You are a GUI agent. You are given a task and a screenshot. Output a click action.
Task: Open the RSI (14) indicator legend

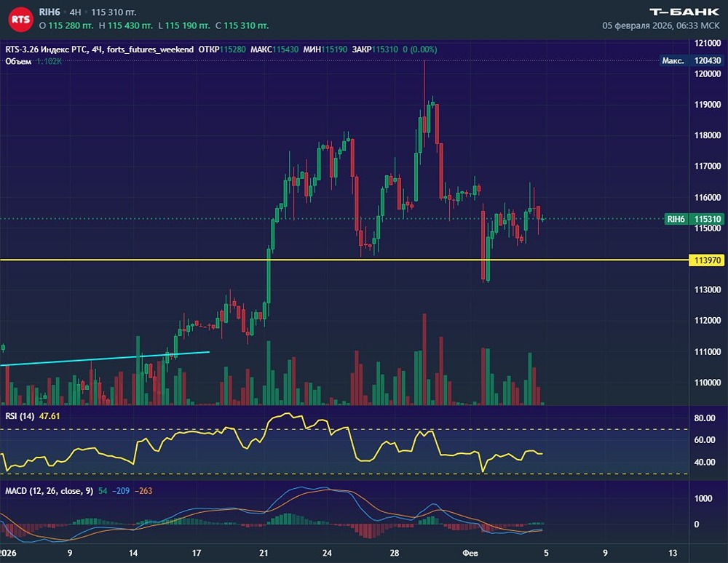20,416
